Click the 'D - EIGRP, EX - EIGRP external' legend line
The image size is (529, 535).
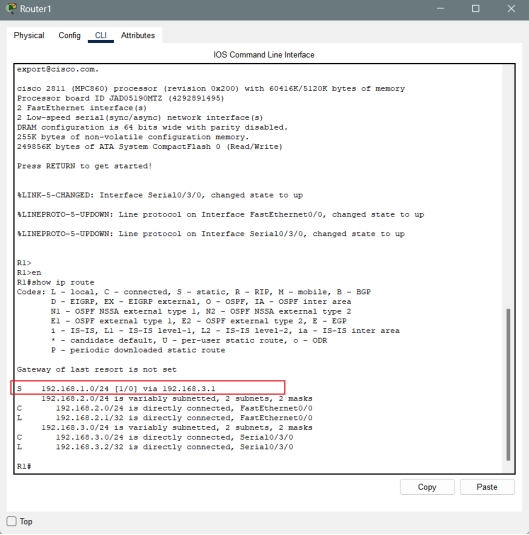[x=201, y=302]
